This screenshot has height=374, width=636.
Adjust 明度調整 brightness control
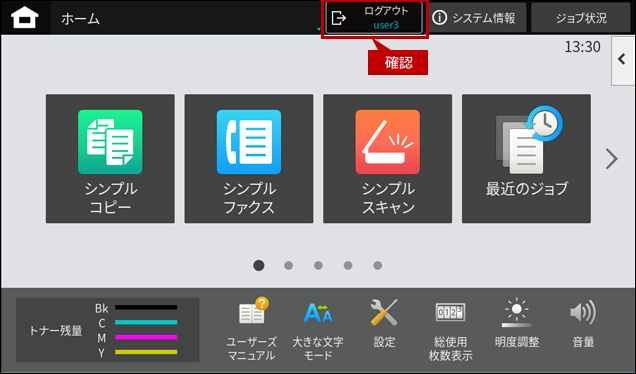pyautogui.click(x=517, y=323)
